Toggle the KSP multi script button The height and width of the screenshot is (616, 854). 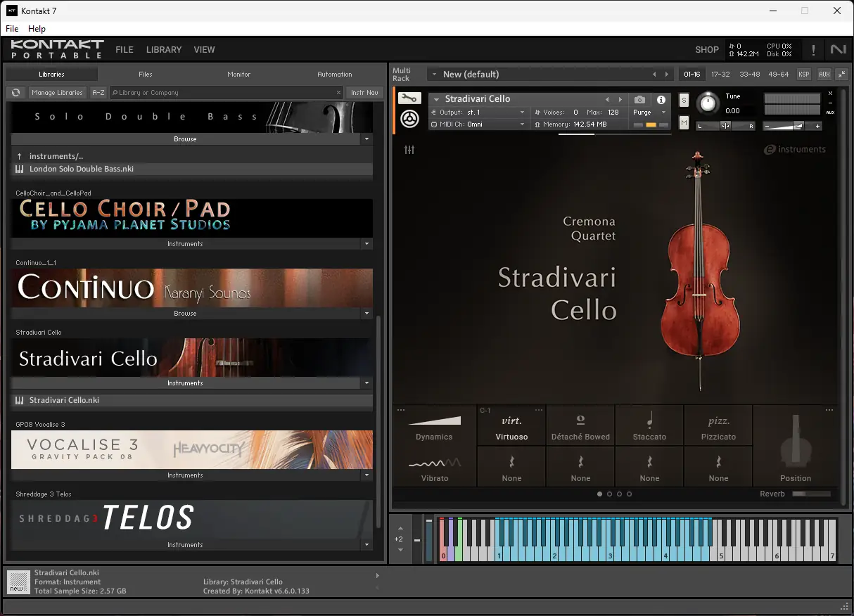pyautogui.click(x=804, y=74)
